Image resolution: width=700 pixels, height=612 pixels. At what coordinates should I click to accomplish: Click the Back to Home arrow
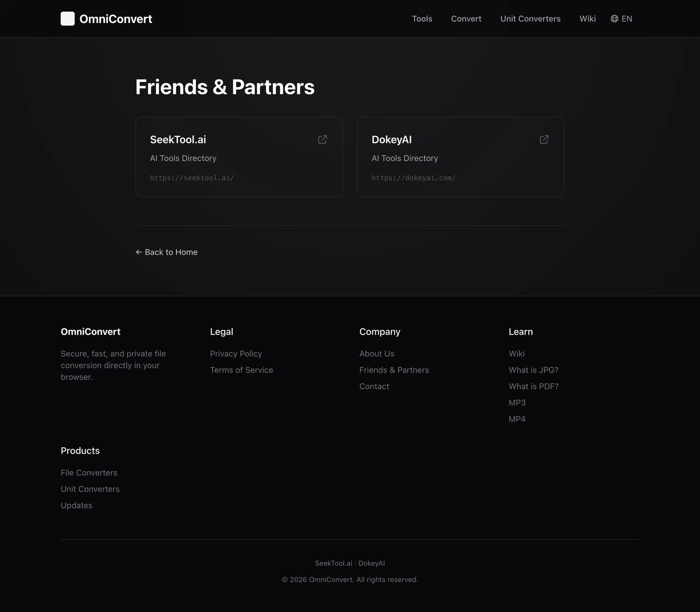pos(139,252)
